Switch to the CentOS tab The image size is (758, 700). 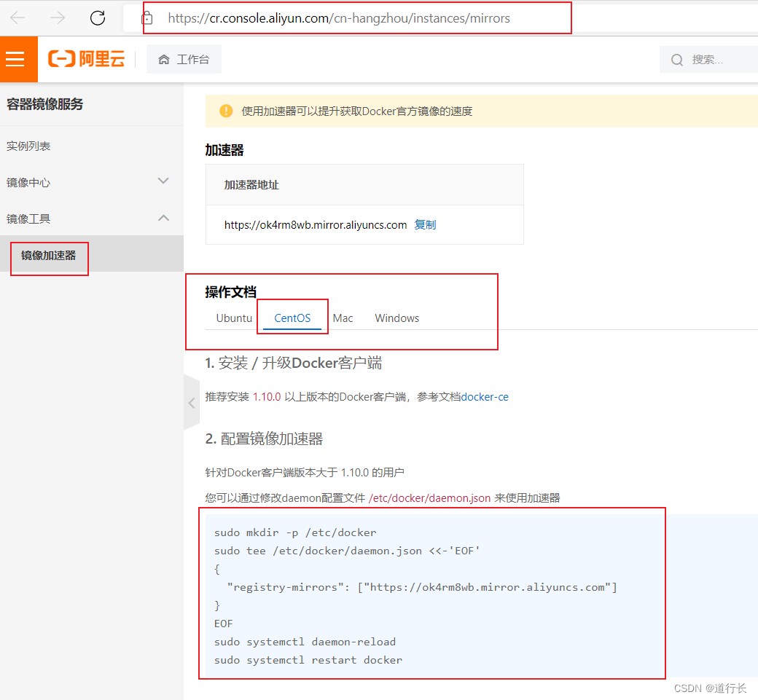[x=292, y=318]
